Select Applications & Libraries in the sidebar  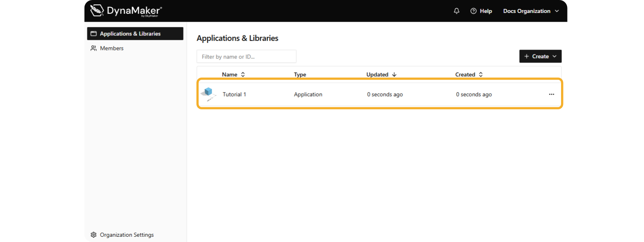135,33
